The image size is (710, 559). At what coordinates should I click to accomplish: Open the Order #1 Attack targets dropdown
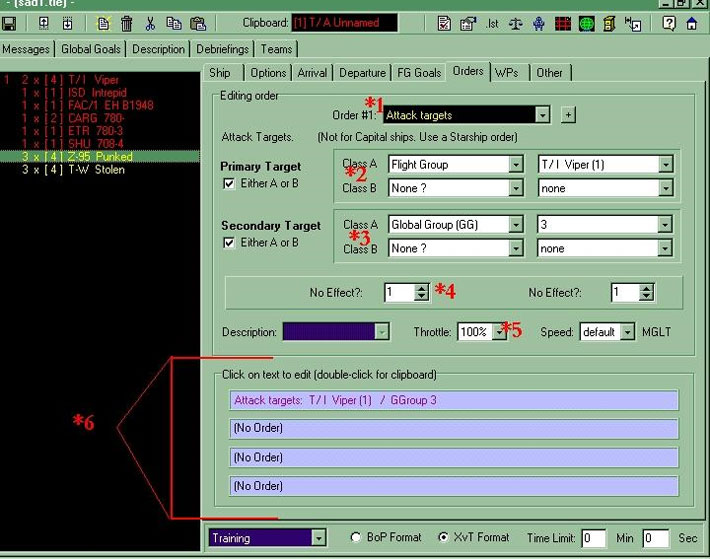[x=542, y=115]
